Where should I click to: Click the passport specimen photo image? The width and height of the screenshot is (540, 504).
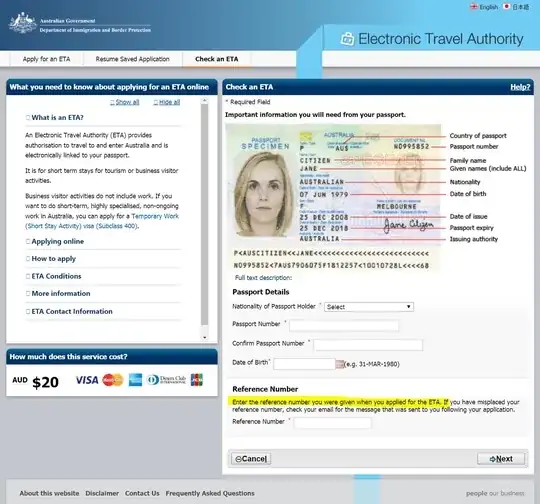263,194
